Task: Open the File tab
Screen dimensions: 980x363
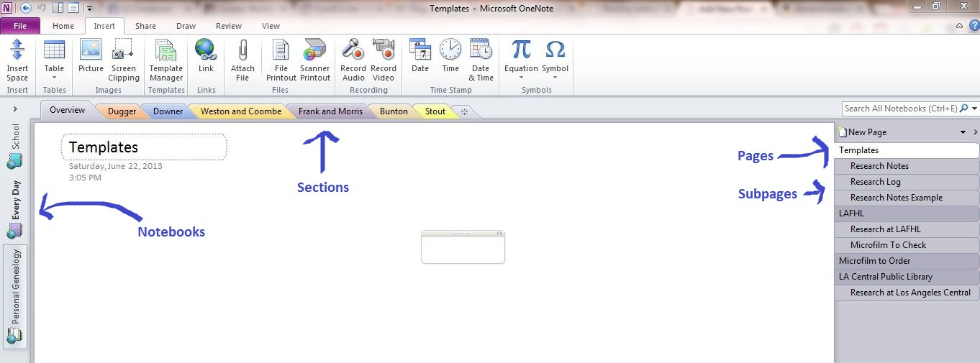Action: point(20,26)
